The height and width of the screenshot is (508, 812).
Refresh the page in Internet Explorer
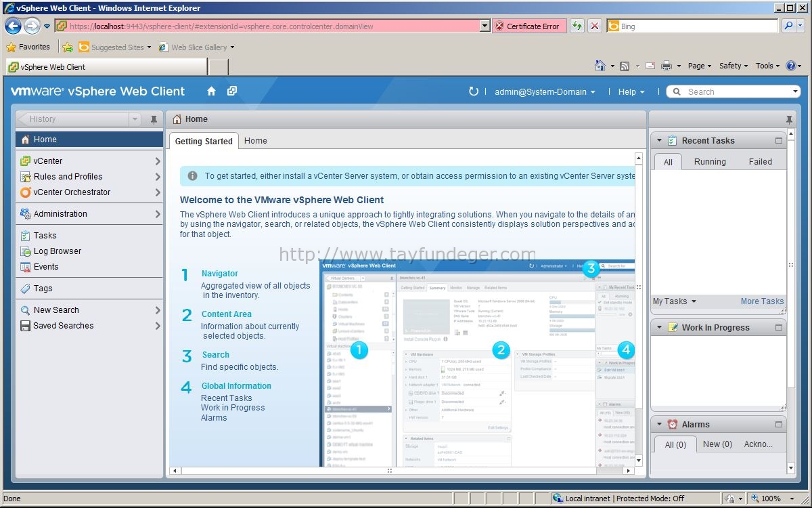click(577, 26)
